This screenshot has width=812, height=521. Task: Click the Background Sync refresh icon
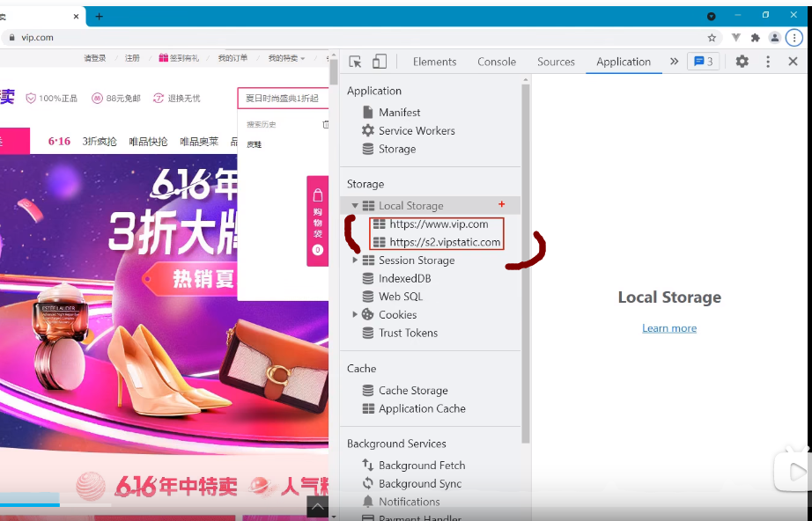[367, 483]
